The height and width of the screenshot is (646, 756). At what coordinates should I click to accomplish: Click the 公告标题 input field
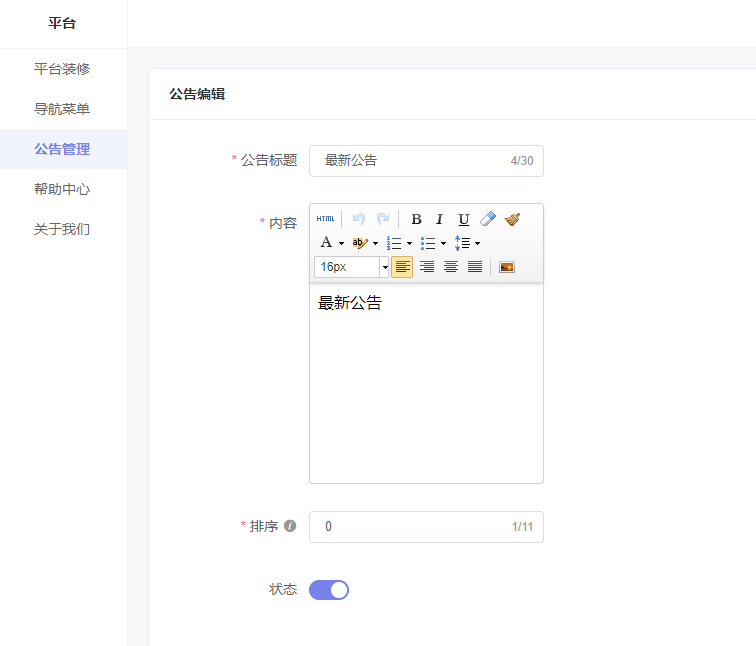[x=426, y=161]
